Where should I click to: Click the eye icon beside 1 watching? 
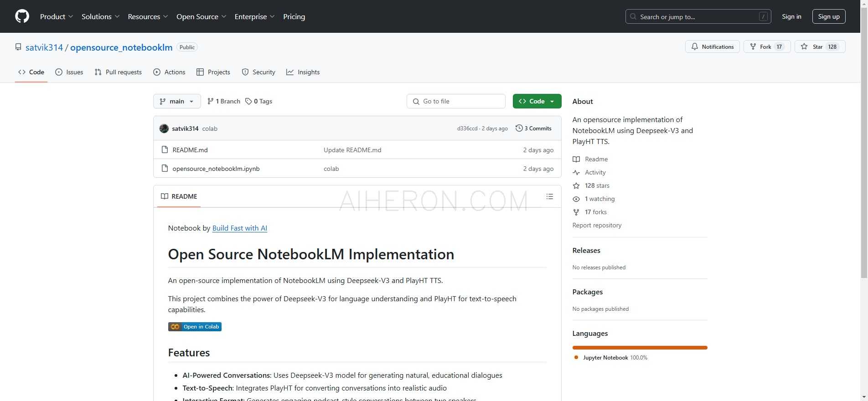point(576,199)
